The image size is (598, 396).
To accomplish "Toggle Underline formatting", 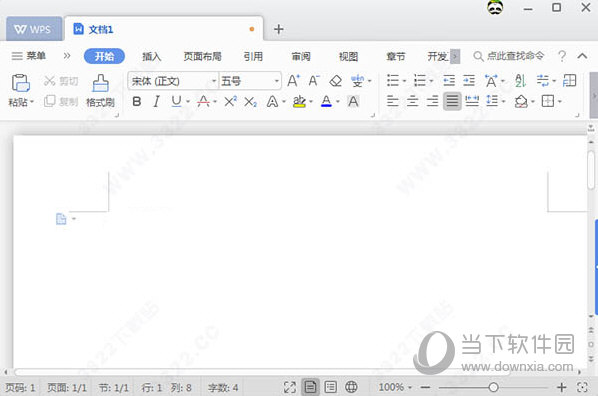I will 176,101.
